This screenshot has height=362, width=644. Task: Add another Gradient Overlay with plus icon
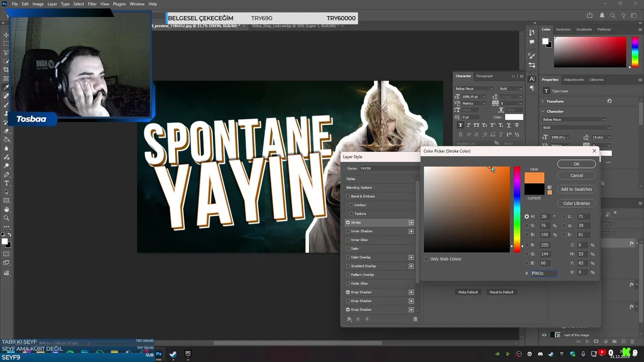pos(411,266)
